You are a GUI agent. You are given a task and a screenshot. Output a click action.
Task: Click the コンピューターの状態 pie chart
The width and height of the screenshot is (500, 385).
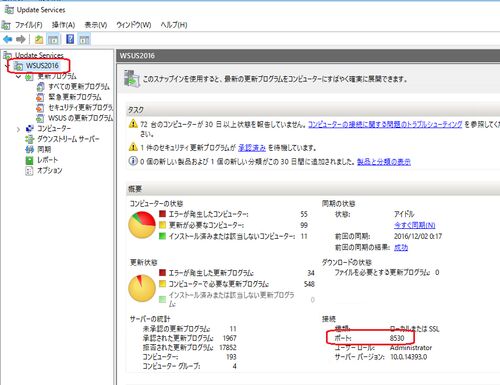(x=142, y=225)
